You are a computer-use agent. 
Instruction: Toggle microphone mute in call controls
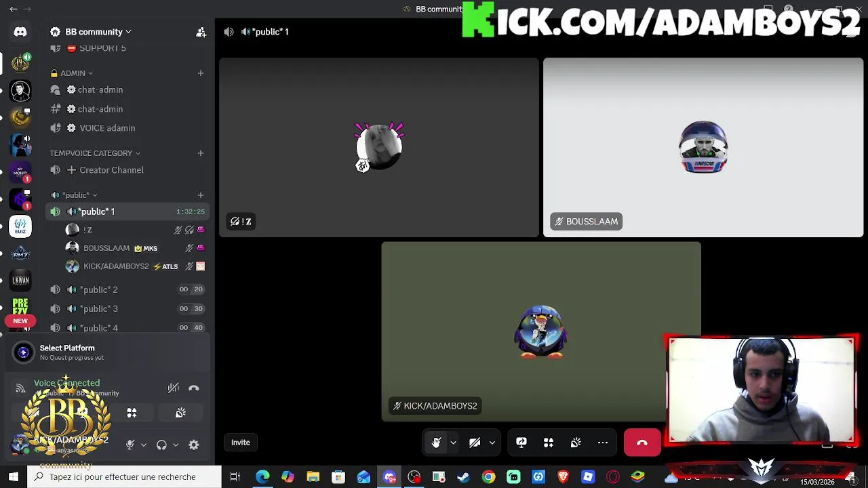[436, 443]
